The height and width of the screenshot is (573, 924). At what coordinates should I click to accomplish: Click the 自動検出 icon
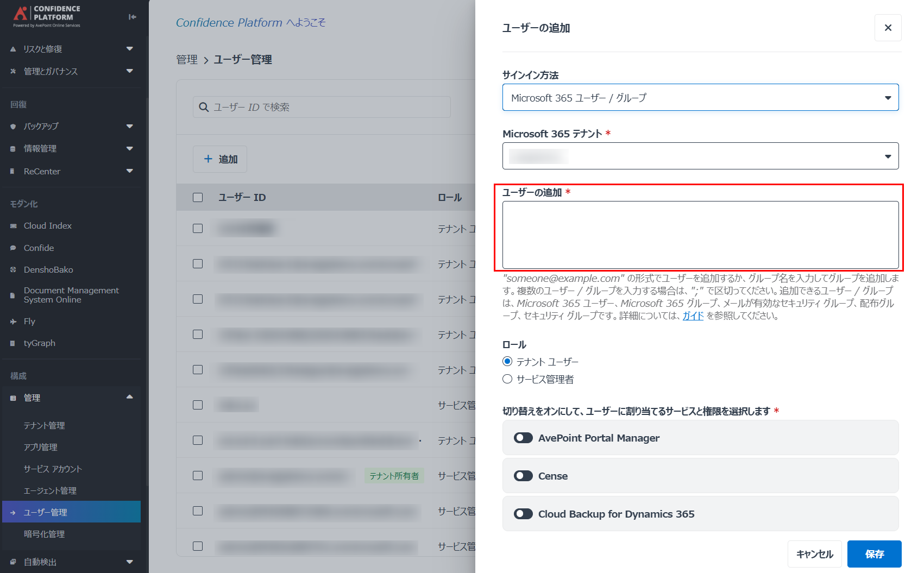(x=13, y=562)
